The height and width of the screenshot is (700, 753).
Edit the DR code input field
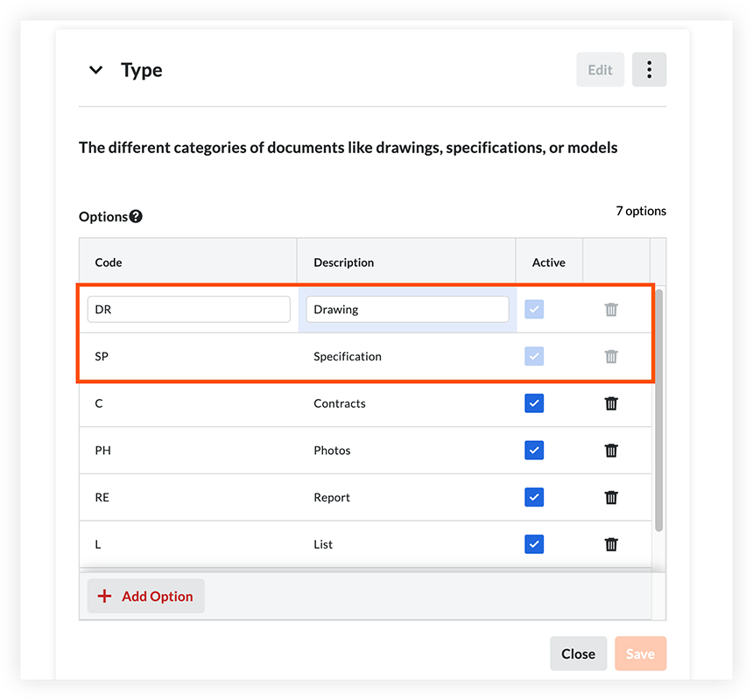click(x=189, y=310)
